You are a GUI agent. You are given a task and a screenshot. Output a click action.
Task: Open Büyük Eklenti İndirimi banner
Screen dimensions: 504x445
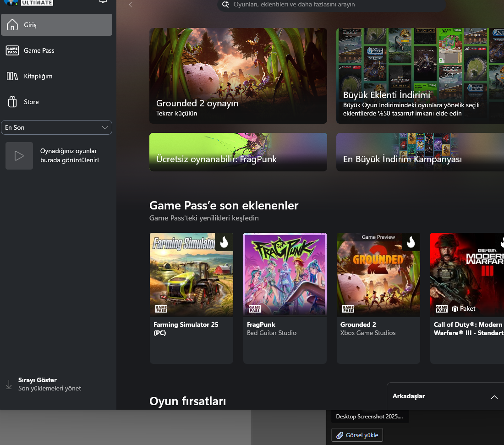click(420, 76)
